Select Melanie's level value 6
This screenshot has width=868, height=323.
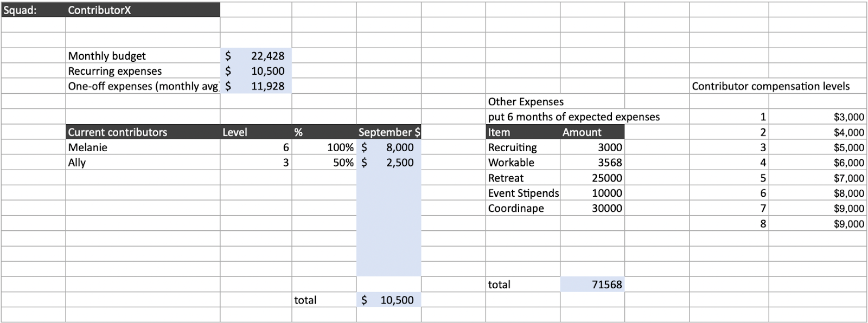point(256,147)
